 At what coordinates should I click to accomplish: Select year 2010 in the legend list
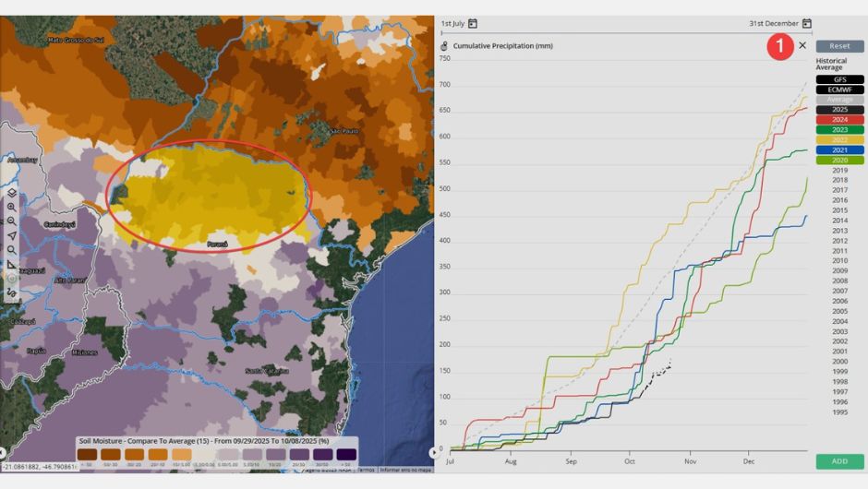pos(839,260)
